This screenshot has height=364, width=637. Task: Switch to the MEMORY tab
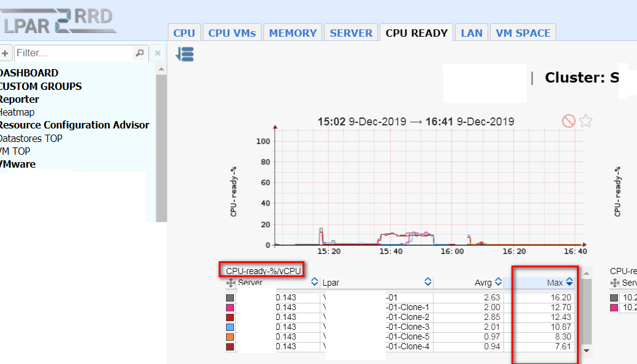[292, 32]
